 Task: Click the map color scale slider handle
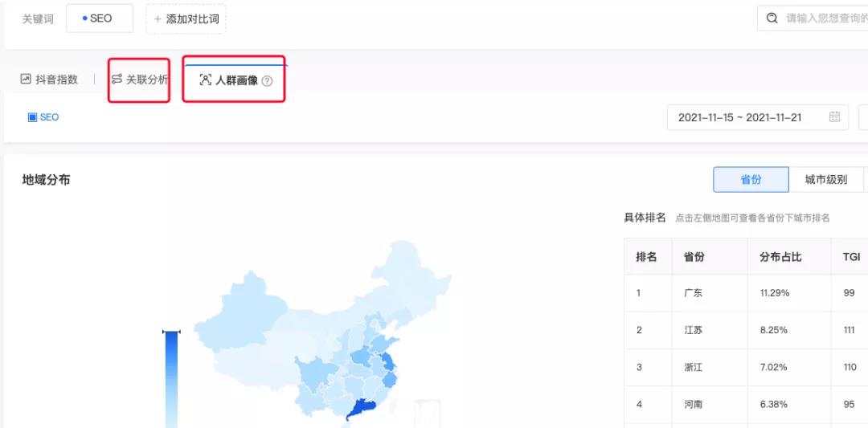click(x=171, y=332)
